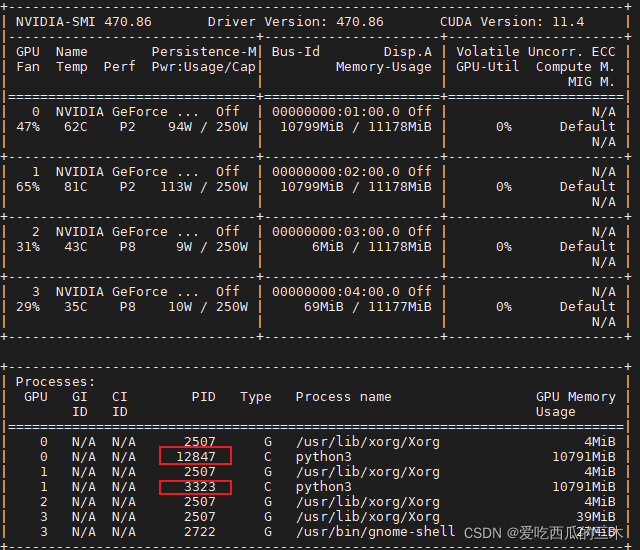Click GPU 1 temperature 81C
Image resolution: width=640 pixels, height=550 pixels.
(x=76, y=187)
